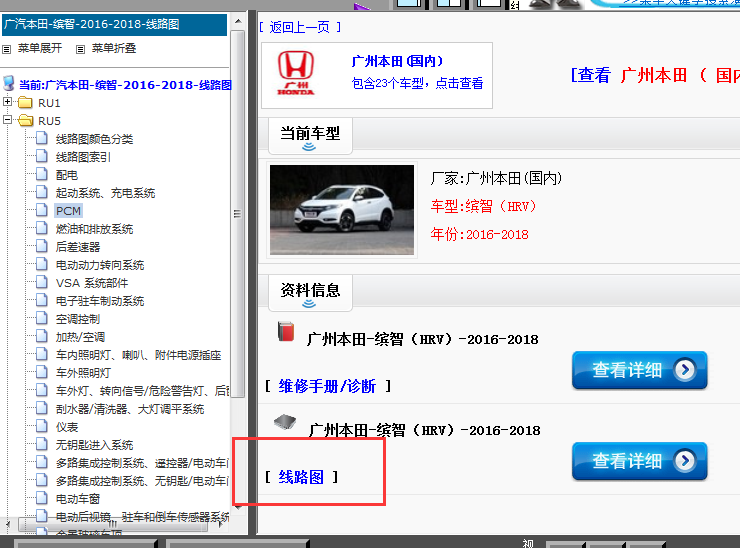Open the 维修手册/诊断 link
The height and width of the screenshot is (548, 740).
click(327, 386)
